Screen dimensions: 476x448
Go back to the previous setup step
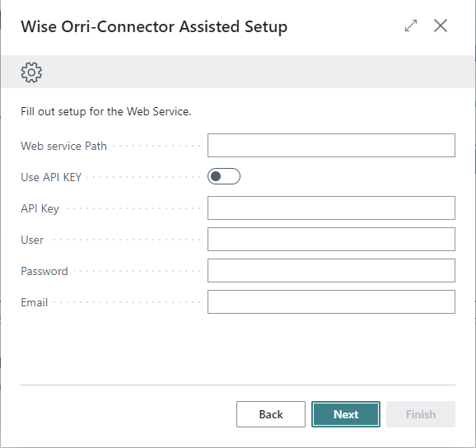point(271,414)
